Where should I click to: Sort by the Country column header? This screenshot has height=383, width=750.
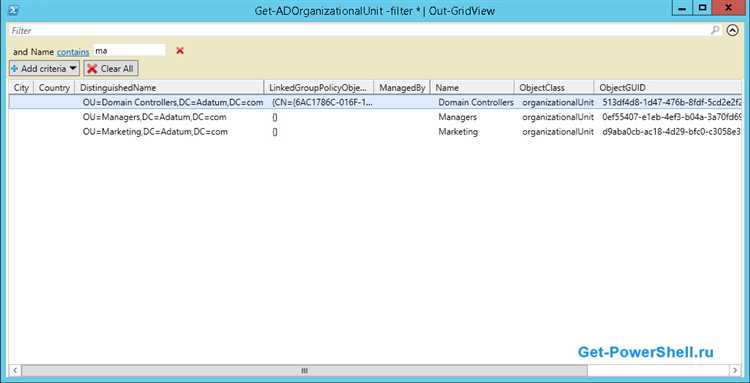[54, 88]
